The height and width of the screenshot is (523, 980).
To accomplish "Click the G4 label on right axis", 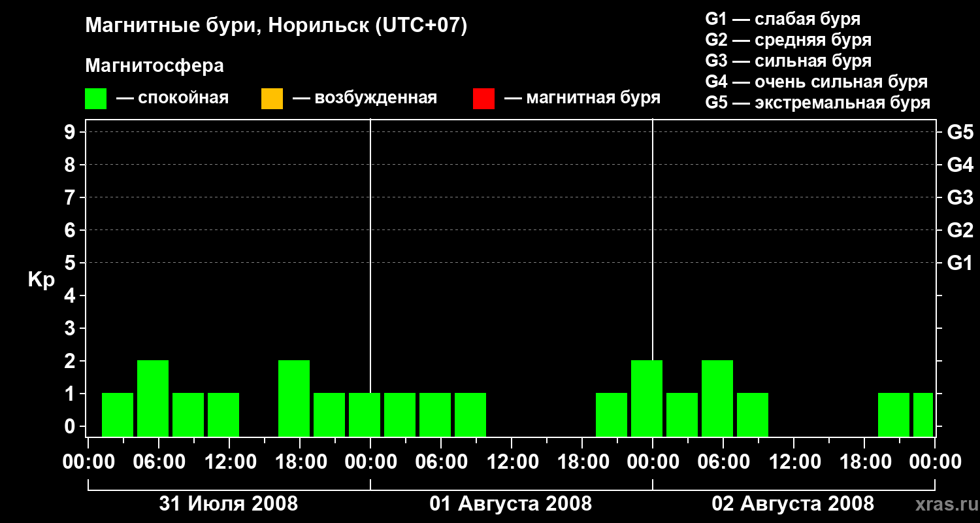I will [960, 165].
